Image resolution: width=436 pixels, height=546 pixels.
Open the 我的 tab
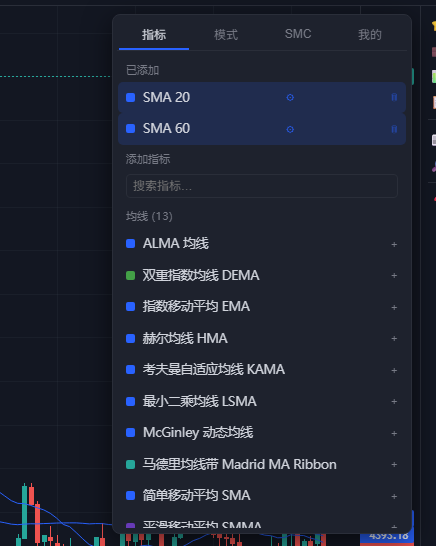point(370,35)
